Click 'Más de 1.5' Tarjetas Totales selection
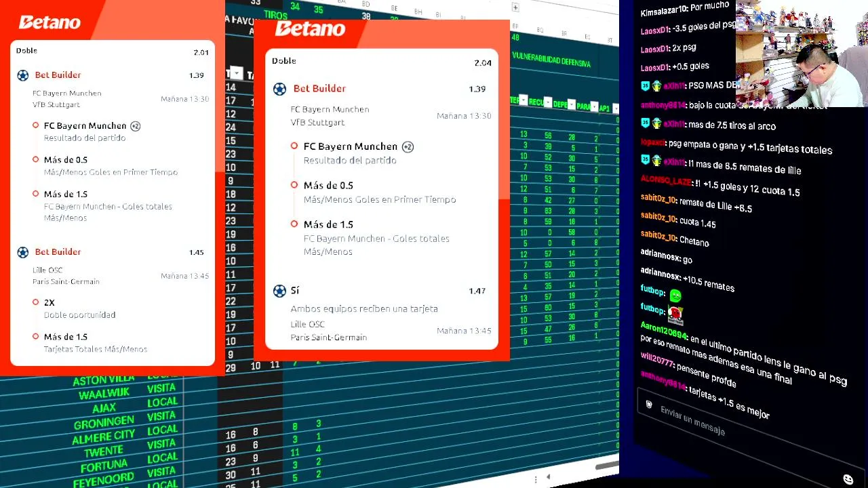868x488 pixels. click(66, 337)
